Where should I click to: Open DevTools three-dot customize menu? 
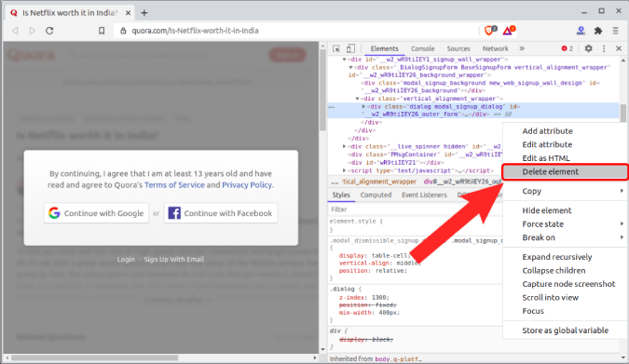604,48
